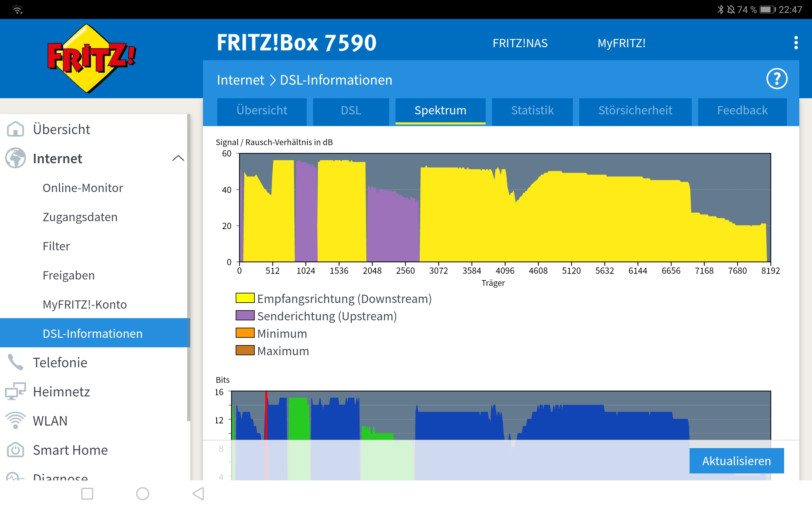Viewport: 812px width, 507px height.
Task: Tap the Android home circle button
Action: [143, 494]
